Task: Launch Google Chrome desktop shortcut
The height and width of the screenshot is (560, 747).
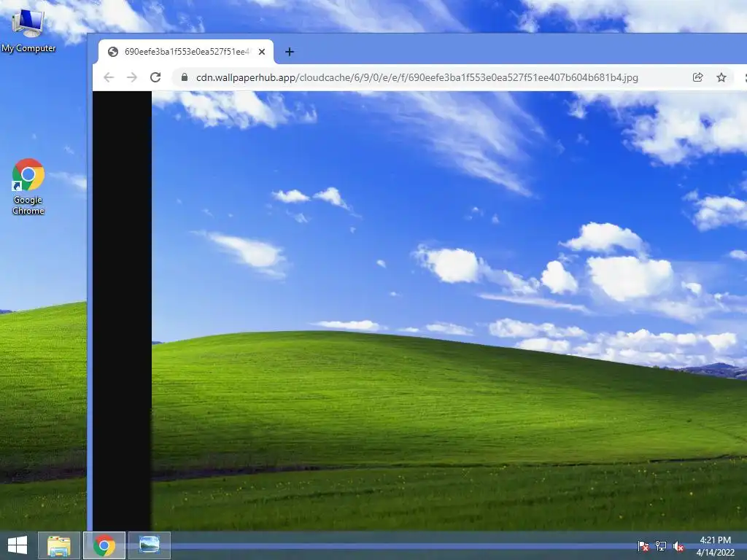Action: pos(28,187)
